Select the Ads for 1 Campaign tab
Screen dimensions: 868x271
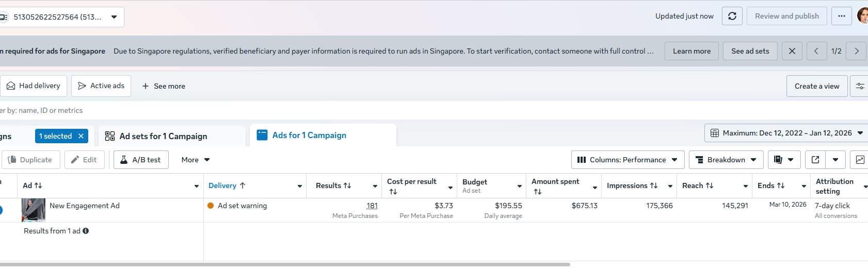[309, 135]
